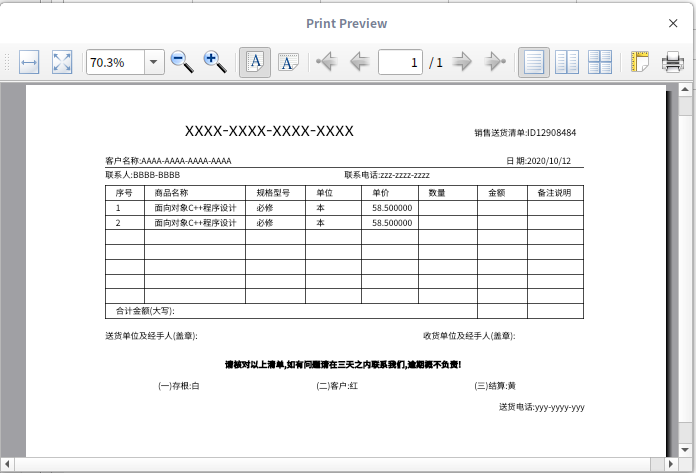The height and width of the screenshot is (473, 696).
Task: Click the vertical scrollbar up arrow
Action: coord(685,89)
